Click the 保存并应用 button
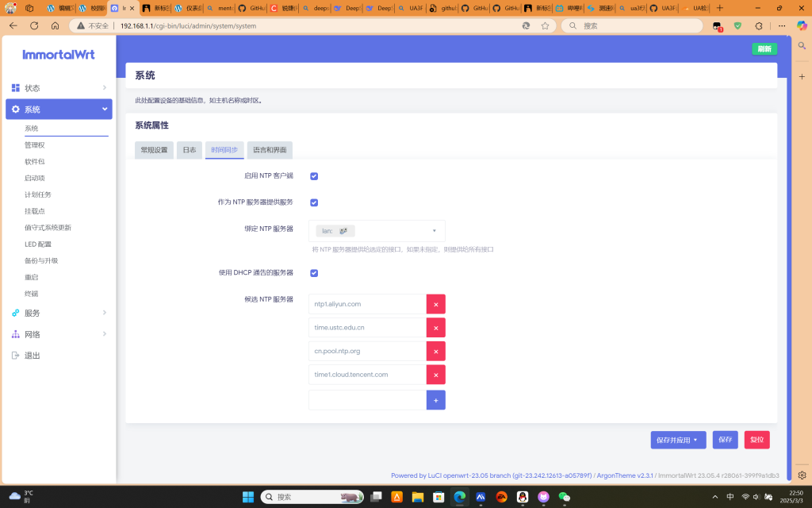 pos(678,440)
